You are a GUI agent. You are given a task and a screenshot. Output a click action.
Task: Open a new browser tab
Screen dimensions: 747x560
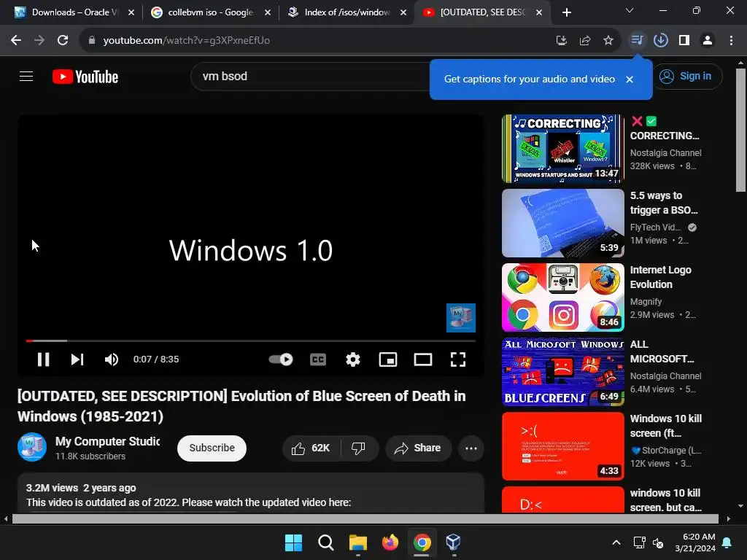(x=566, y=12)
